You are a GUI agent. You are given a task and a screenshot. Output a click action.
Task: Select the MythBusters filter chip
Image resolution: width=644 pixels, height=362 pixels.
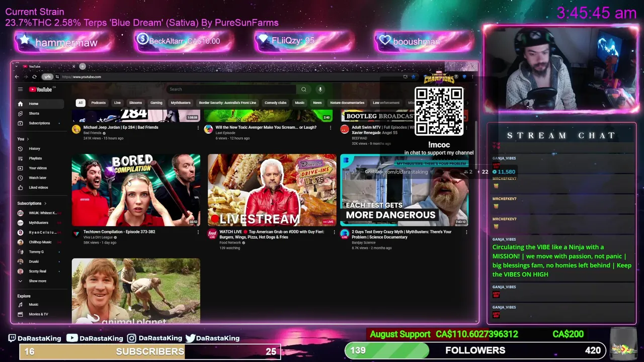pos(181,103)
